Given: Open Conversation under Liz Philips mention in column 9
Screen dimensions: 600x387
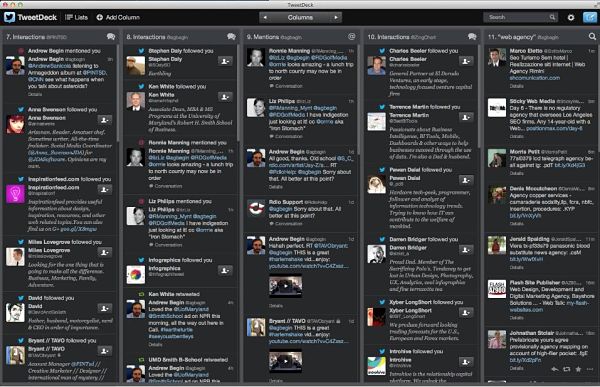Looking at the screenshot, I should [x=286, y=136].
